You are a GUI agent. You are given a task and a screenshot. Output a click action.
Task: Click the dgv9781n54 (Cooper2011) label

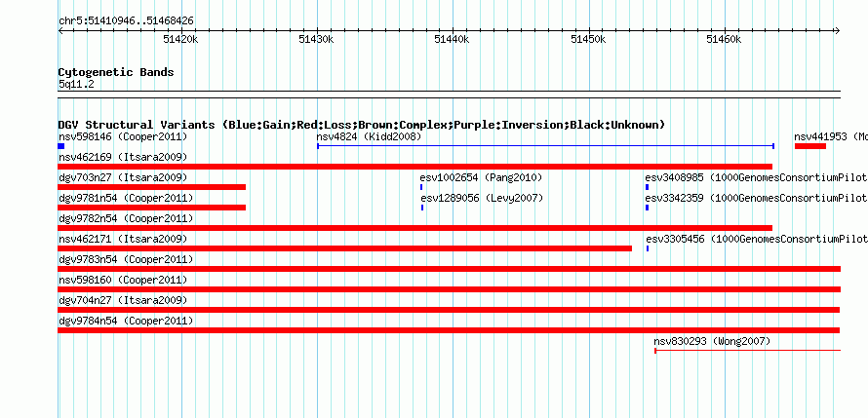tap(126, 198)
